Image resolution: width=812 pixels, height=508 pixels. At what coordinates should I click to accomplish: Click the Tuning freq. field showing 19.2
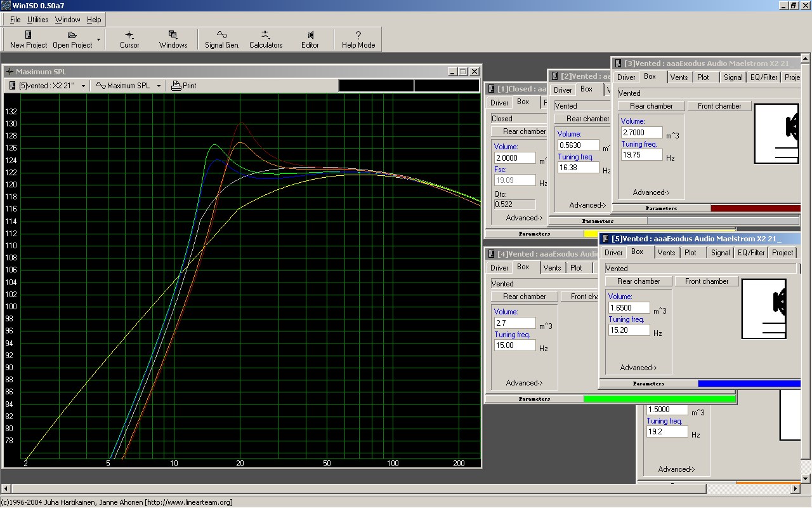[x=667, y=432]
